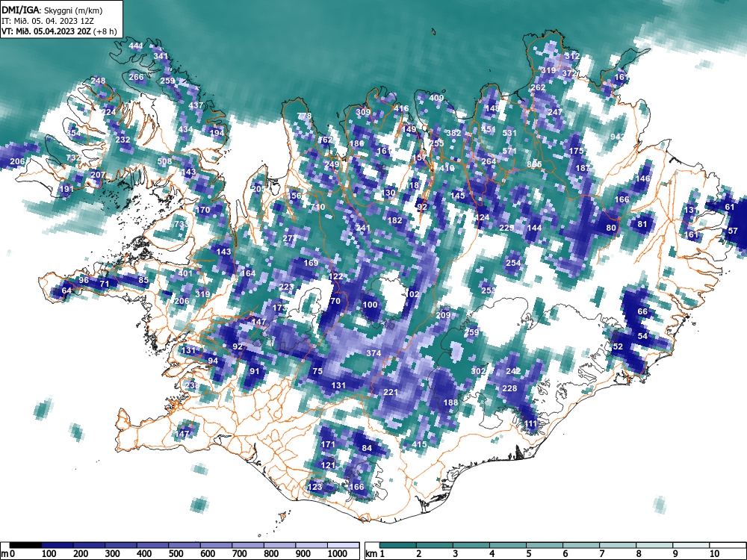Click the map value '571'
Viewport: 747px width, 560px height.
point(509,151)
